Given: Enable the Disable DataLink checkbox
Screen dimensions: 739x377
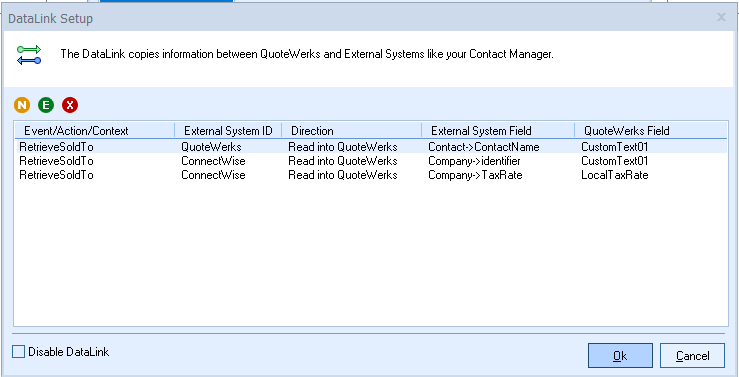Looking at the screenshot, I should 18,352.
